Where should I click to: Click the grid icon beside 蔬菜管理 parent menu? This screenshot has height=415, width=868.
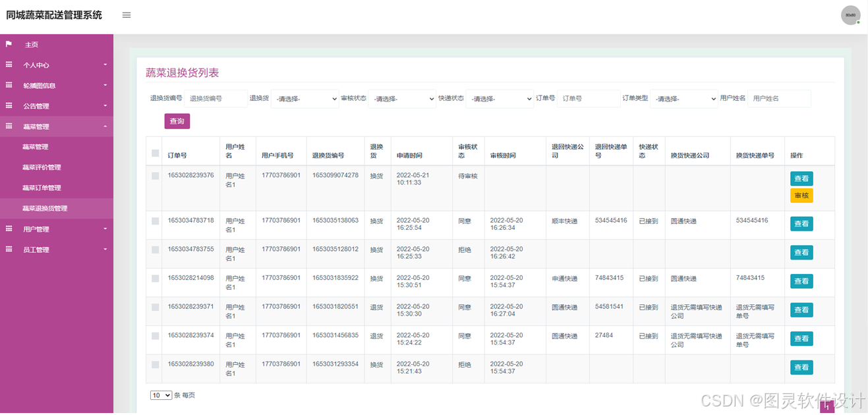9,126
